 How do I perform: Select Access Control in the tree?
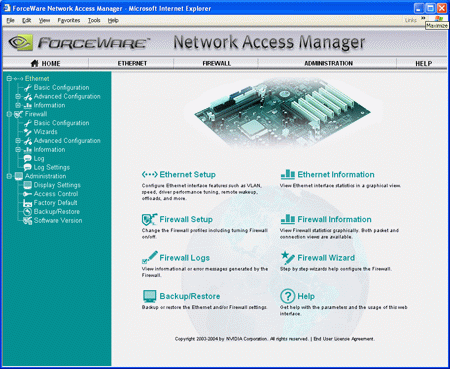point(56,194)
